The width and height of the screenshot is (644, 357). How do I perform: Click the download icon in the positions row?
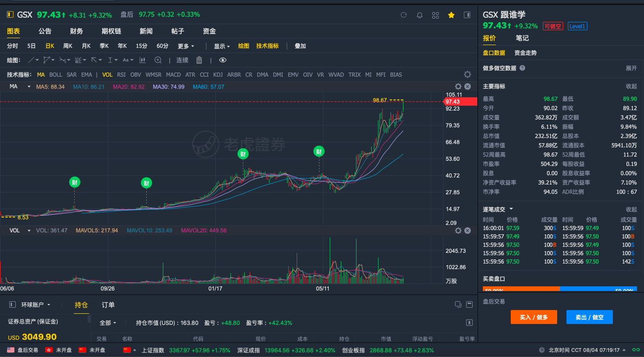[x=469, y=323]
